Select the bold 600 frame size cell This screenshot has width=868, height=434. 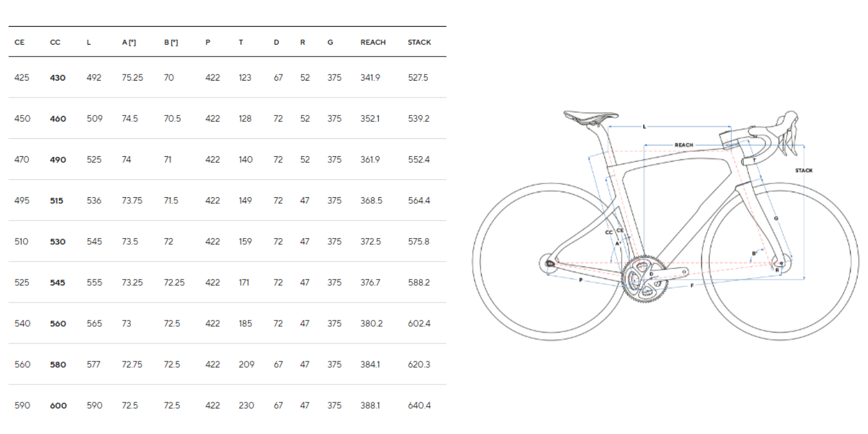(x=58, y=405)
